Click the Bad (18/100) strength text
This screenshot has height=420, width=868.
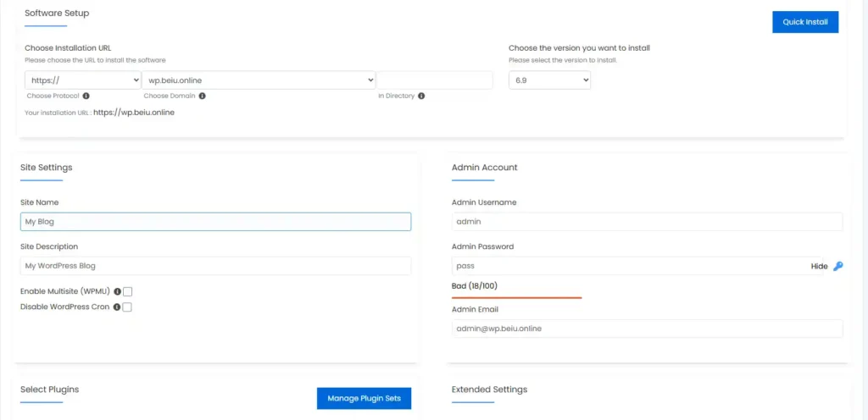(476, 285)
